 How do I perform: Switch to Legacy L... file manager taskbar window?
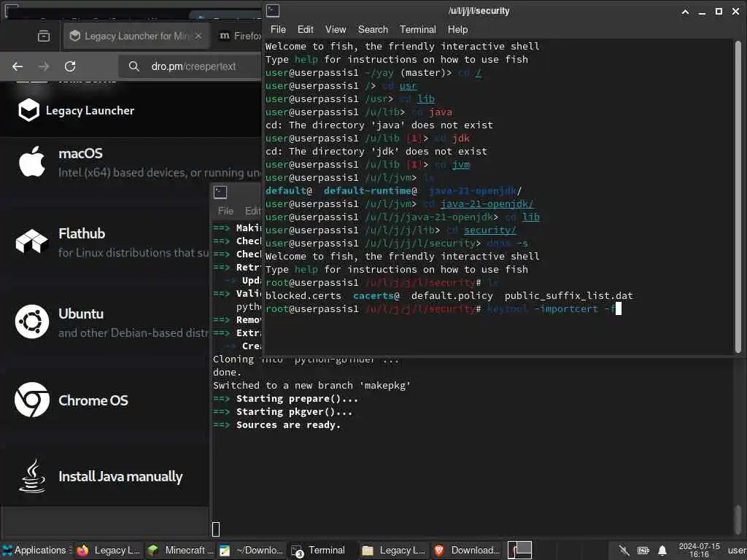(393, 551)
